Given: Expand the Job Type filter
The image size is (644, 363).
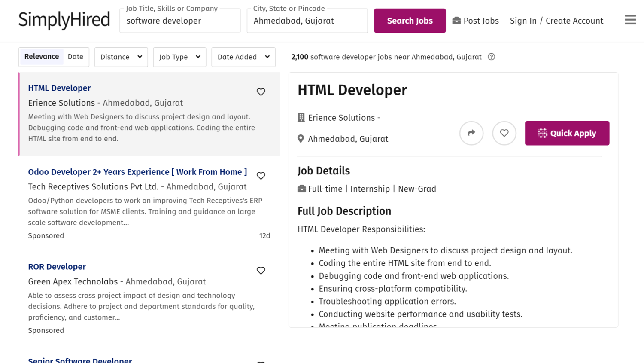Looking at the screenshot, I should pyautogui.click(x=179, y=57).
